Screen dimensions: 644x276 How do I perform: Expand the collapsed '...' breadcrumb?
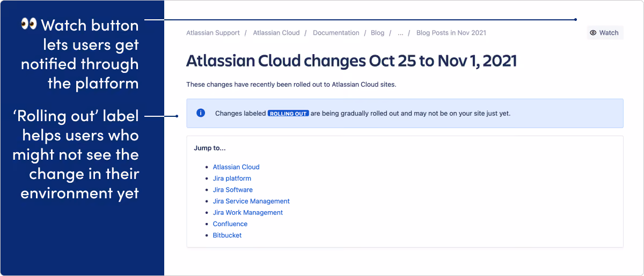point(400,33)
